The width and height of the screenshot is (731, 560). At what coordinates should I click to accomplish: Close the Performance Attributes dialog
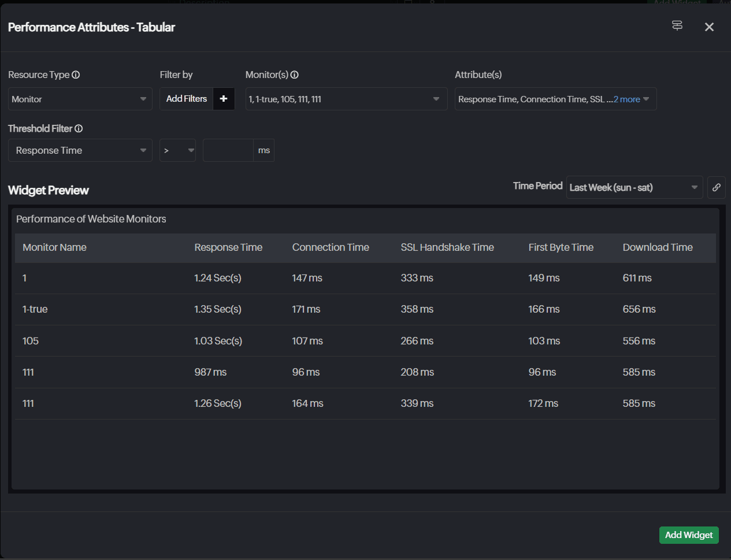pos(709,27)
